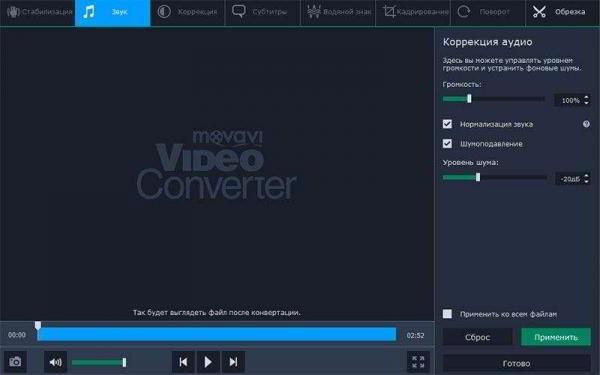Screen dimensions: 600x375
Task: Toggle fullscreen preview icon
Action: pos(418,362)
